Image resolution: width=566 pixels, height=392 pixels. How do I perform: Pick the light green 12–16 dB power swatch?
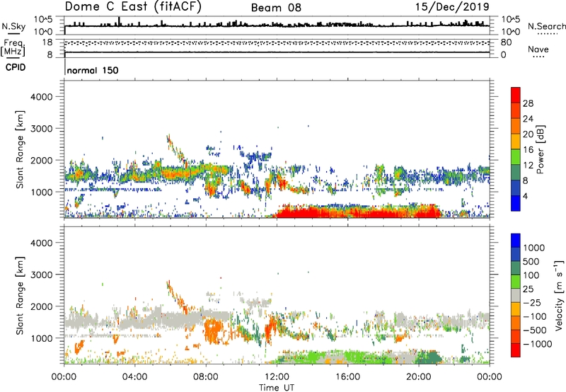pyautogui.click(x=516, y=157)
